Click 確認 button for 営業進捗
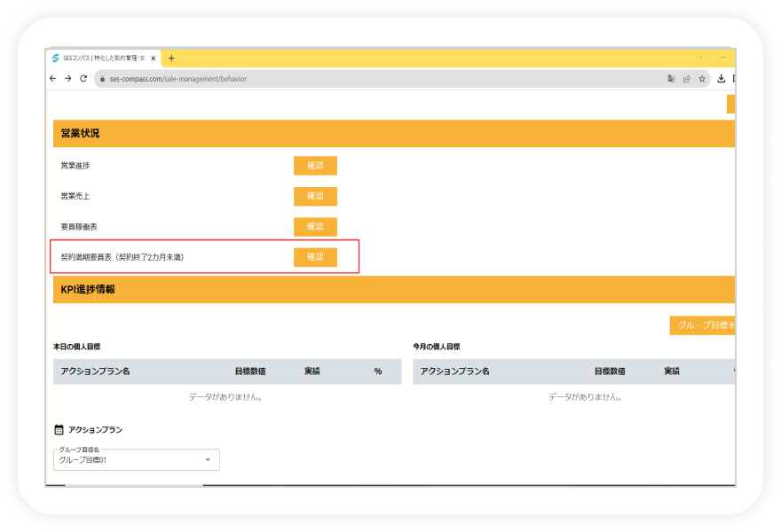The width and height of the screenshot is (781, 532). point(315,166)
